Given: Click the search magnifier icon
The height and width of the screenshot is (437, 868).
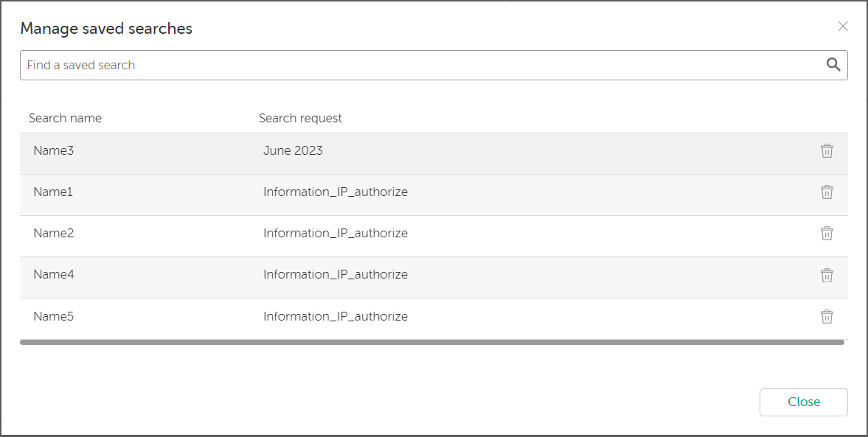Looking at the screenshot, I should [833, 65].
